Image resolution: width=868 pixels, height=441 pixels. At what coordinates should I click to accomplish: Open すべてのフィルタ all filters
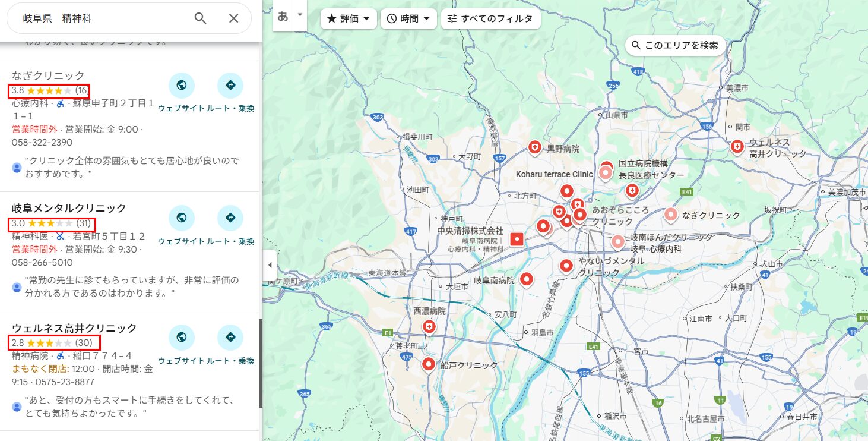(x=490, y=18)
